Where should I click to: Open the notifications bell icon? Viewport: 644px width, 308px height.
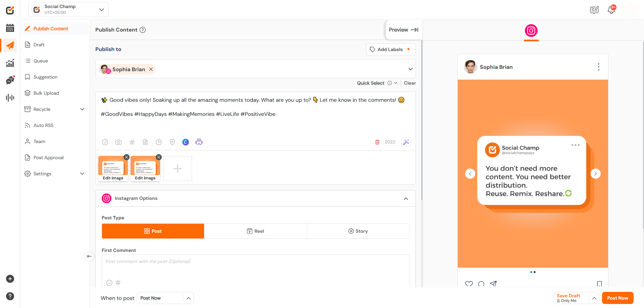point(611,10)
